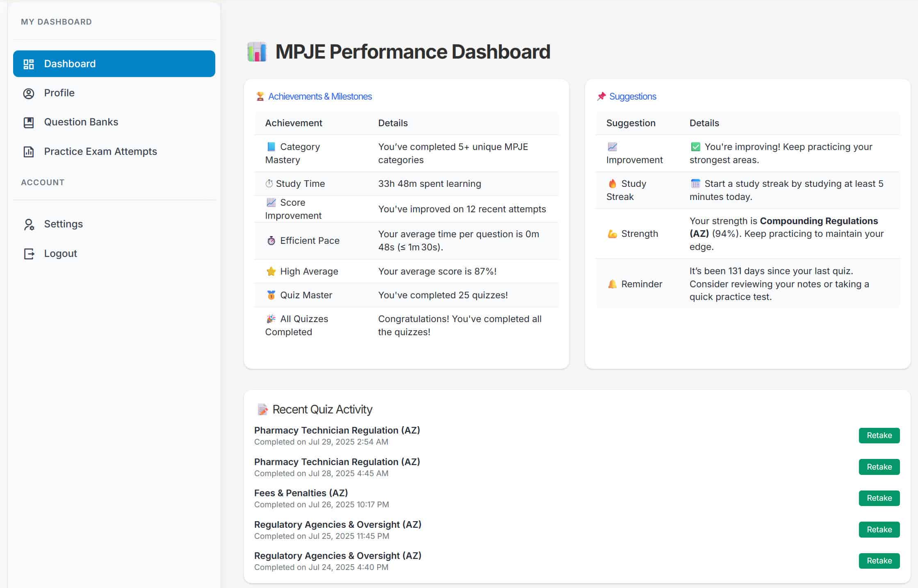Click the Question Banks book icon

click(x=29, y=123)
